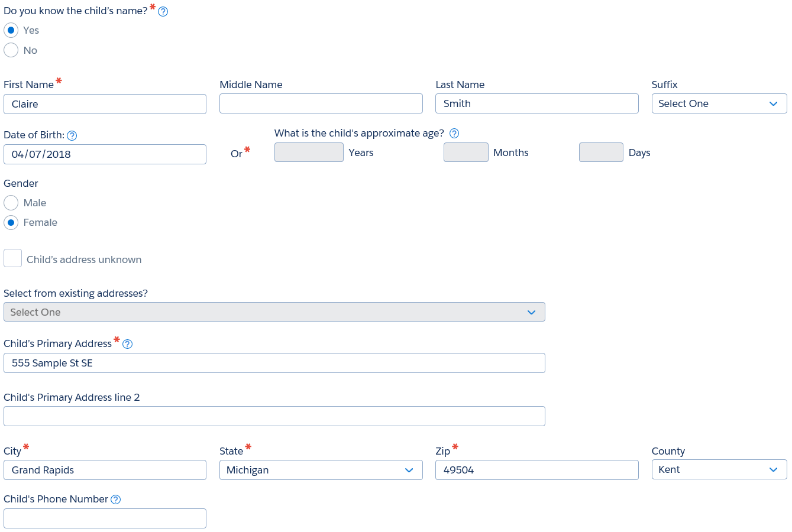
Task: Select Yes for knowing child's name
Action: [11, 30]
